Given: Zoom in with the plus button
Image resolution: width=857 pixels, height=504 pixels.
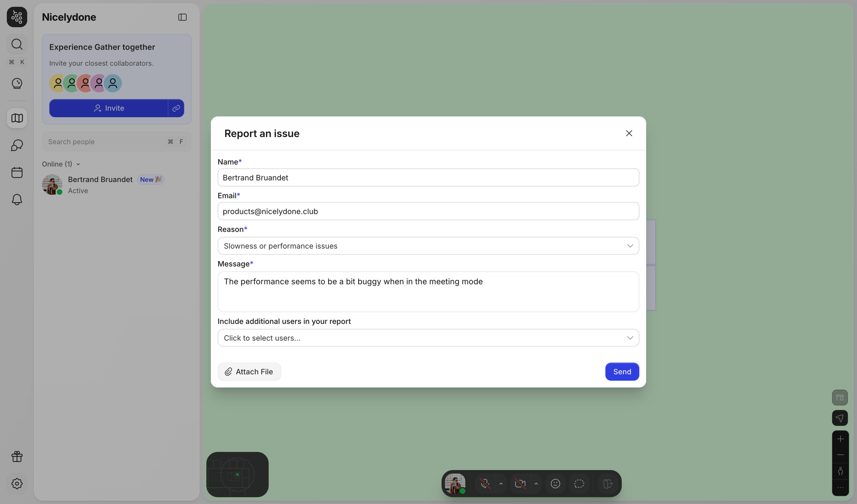Looking at the screenshot, I should [x=840, y=439].
